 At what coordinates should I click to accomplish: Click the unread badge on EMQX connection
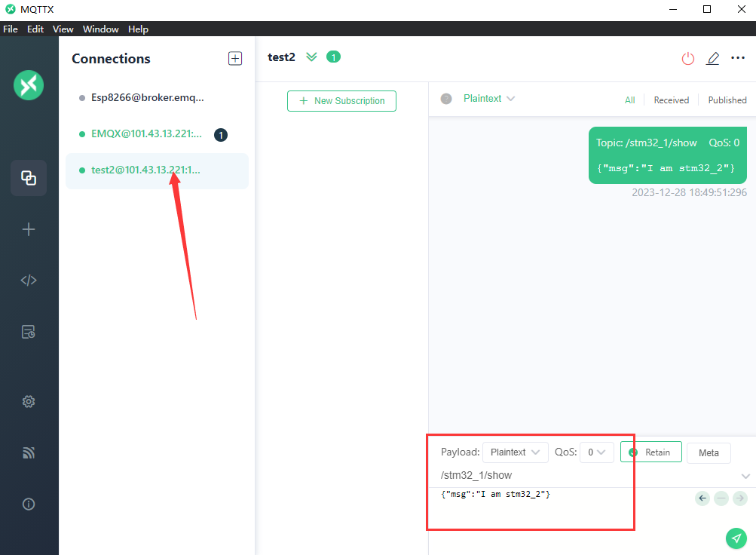click(221, 135)
